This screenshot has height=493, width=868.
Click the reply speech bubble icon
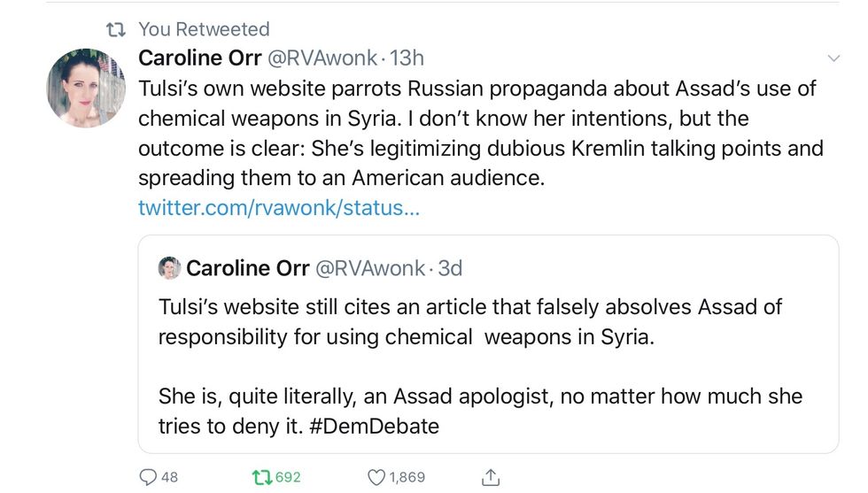tap(148, 477)
